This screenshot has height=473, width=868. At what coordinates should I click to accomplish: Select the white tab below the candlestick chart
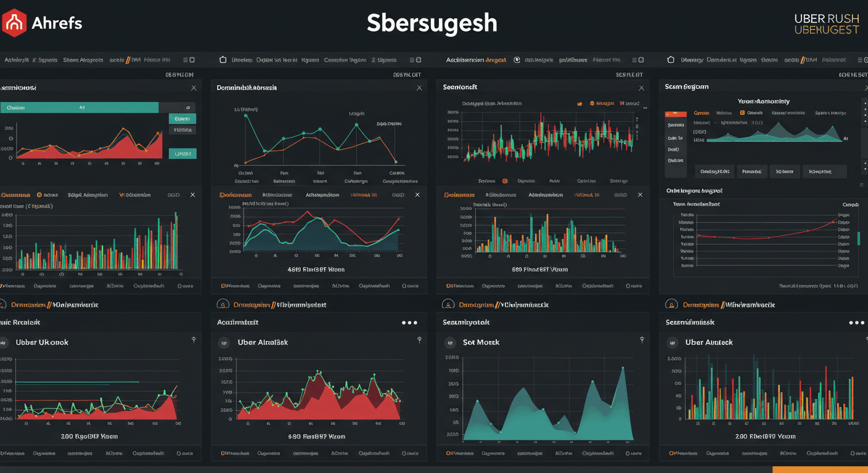(x=546, y=195)
